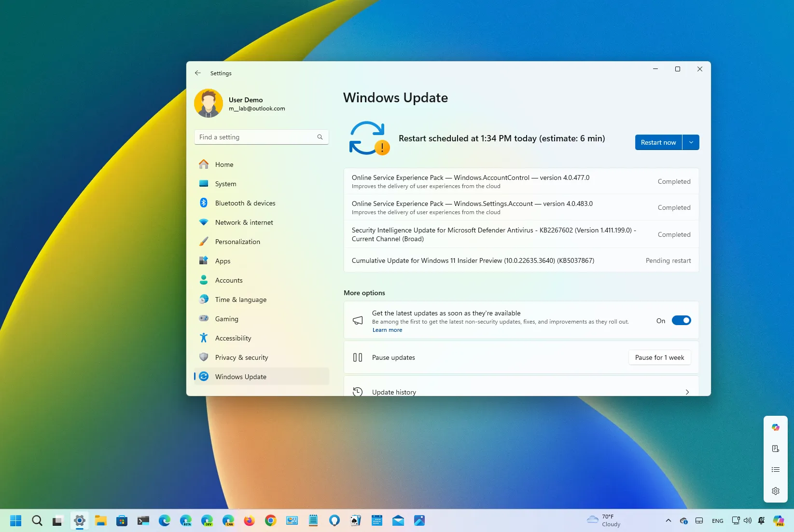Switch to the Accounts settings section
The height and width of the screenshot is (532, 794).
[229, 280]
